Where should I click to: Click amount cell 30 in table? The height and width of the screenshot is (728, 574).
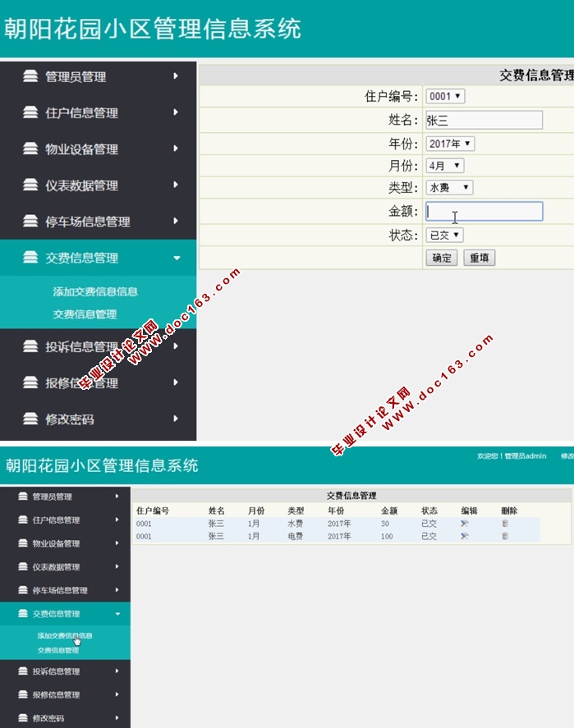385,524
